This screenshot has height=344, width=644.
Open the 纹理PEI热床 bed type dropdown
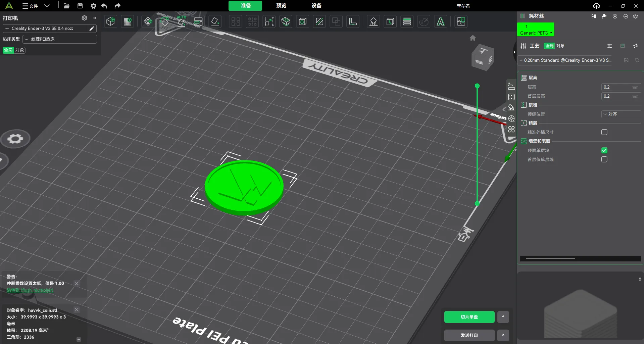60,39
